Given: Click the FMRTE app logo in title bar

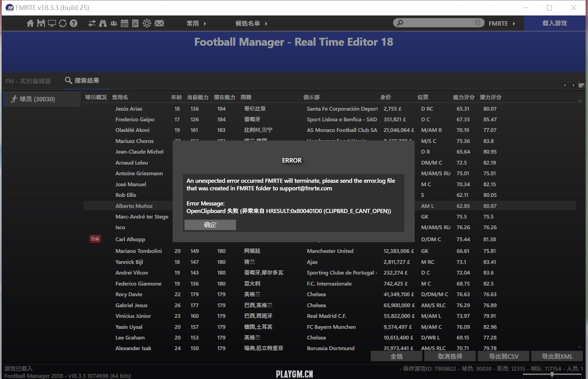Looking at the screenshot, I should (10, 8).
